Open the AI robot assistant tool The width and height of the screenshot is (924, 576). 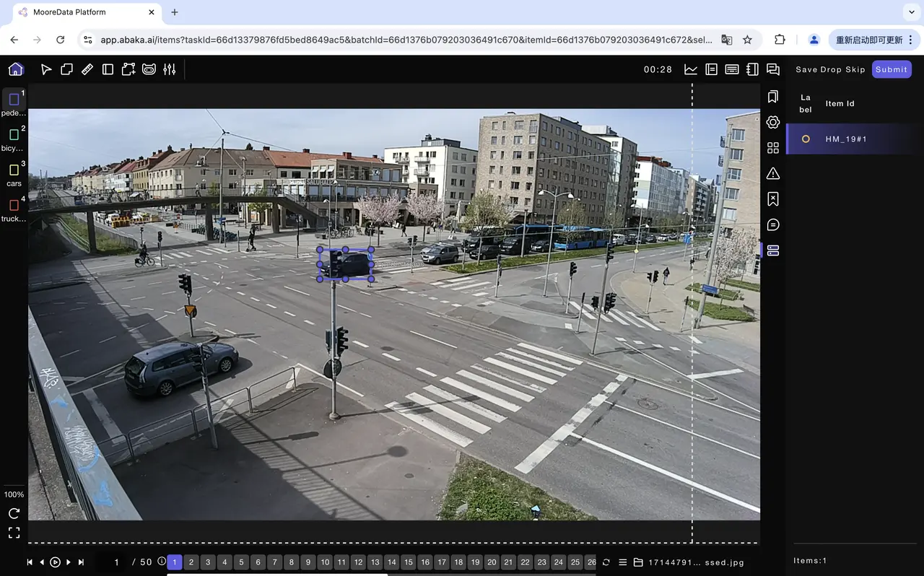coord(149,69)
